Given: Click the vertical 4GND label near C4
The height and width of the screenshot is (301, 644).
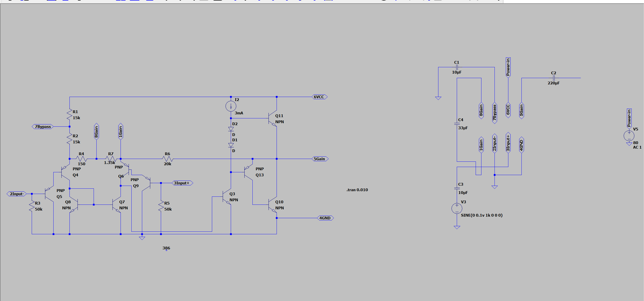Looking at the screenshot, I should [x=521, y=145].
